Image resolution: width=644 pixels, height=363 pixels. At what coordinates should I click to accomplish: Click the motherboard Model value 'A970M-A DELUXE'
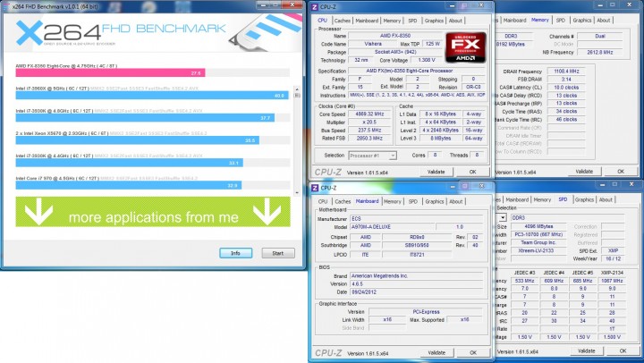(x=392, y=227)
